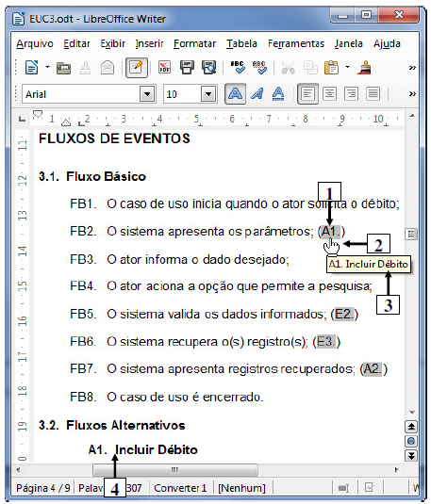
Task: Click the Previous Page navigation button
Action: point(411,427)
